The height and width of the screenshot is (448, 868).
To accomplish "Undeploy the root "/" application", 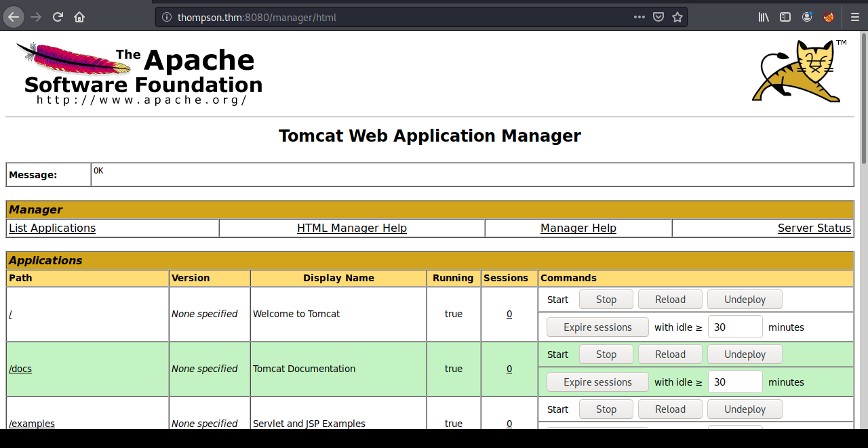I will tap(745, 300).
